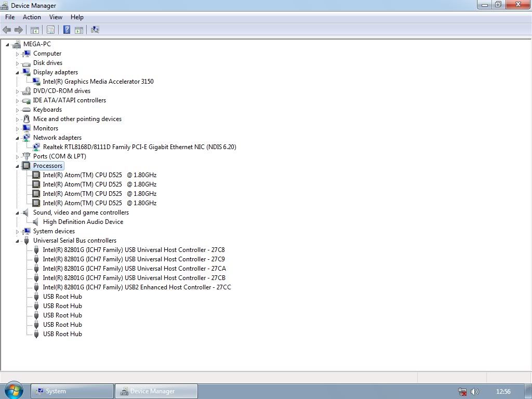Select the Computer category label
Screen dimensions: 532x399
coord(47,54)
